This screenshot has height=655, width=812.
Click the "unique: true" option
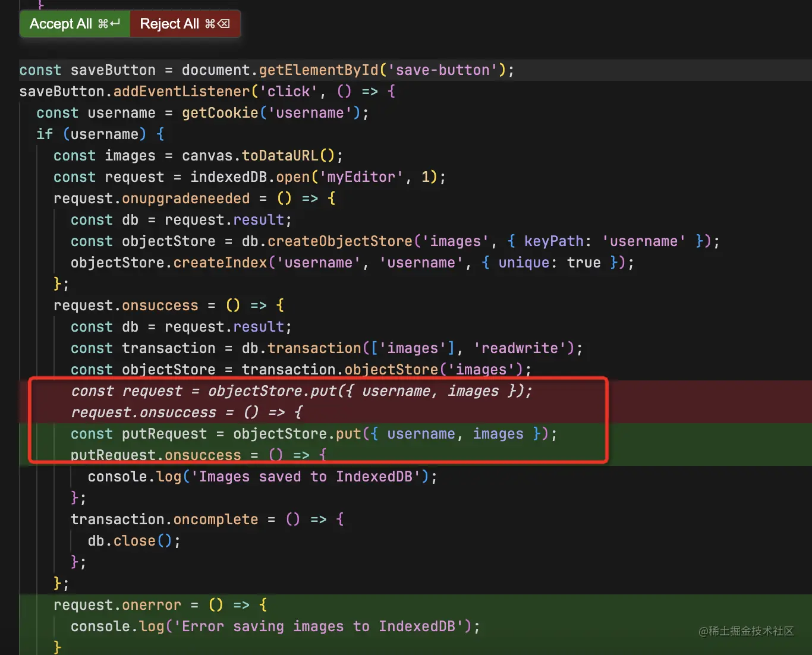coord(550,263)
